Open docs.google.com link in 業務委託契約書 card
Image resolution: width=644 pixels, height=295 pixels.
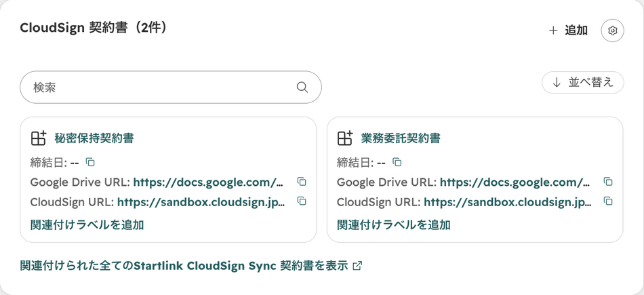coord(515,182)
